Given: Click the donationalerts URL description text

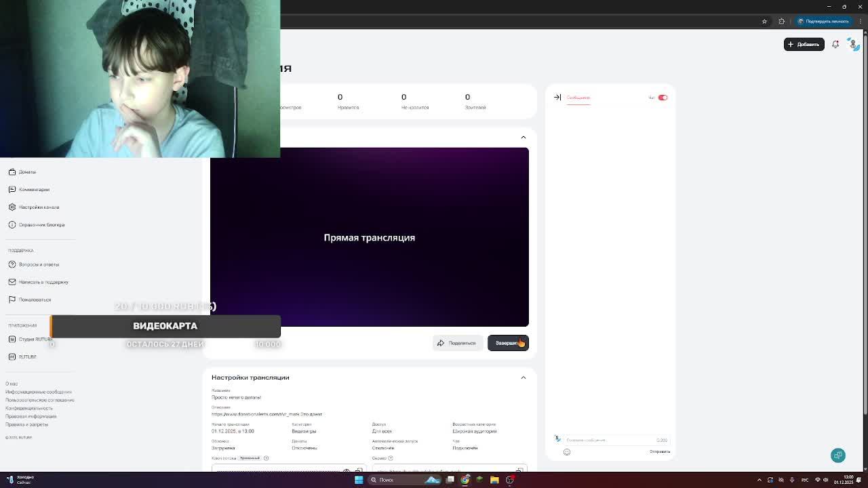Looking at the screenshot, I should pos(267,414).
